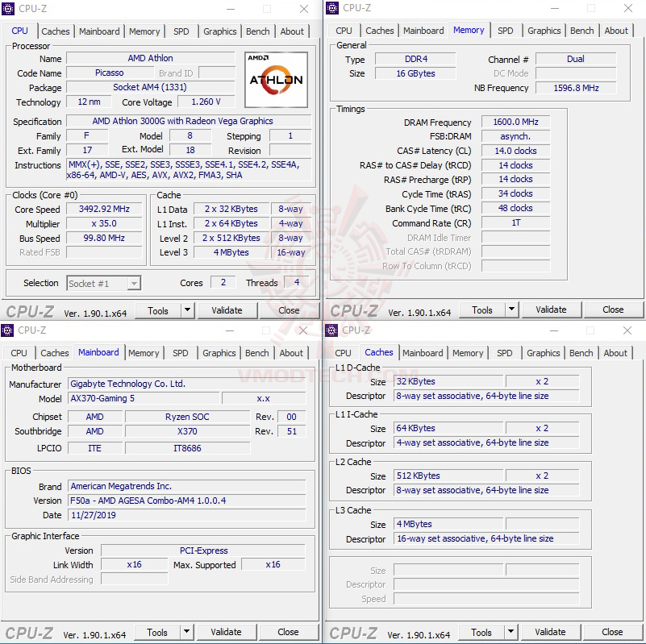The height and width of the screenshot is (644, 646).
Task: Switch to CPU tab in Memory window
Action: [x=344, y=31]
